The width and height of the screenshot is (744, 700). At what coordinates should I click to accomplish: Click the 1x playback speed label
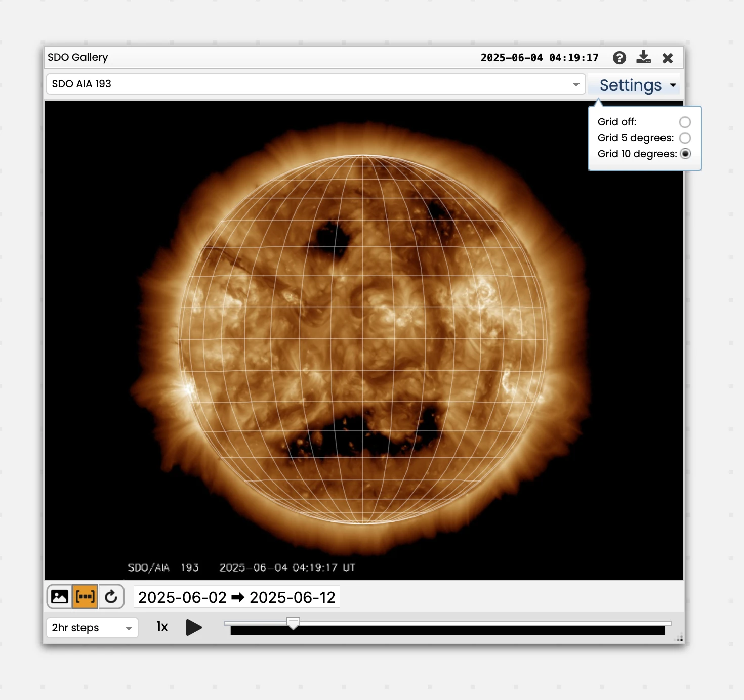(x=162, y=627)
